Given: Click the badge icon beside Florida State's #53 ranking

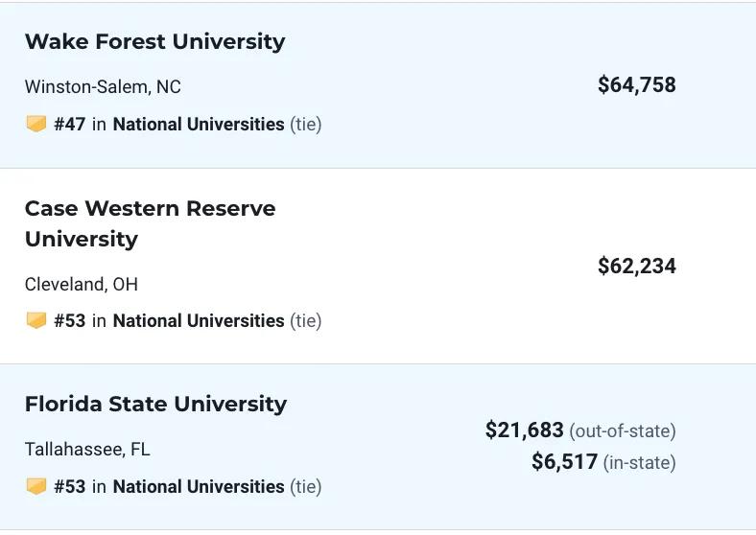Looking at the screenshot, I should click(x=36, y=486).
